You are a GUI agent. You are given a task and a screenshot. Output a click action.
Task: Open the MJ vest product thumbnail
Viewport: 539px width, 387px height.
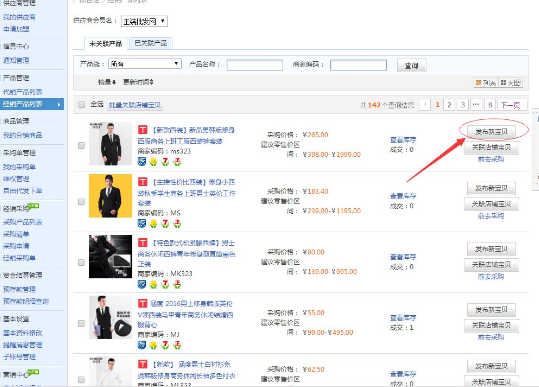click(110, 317)
